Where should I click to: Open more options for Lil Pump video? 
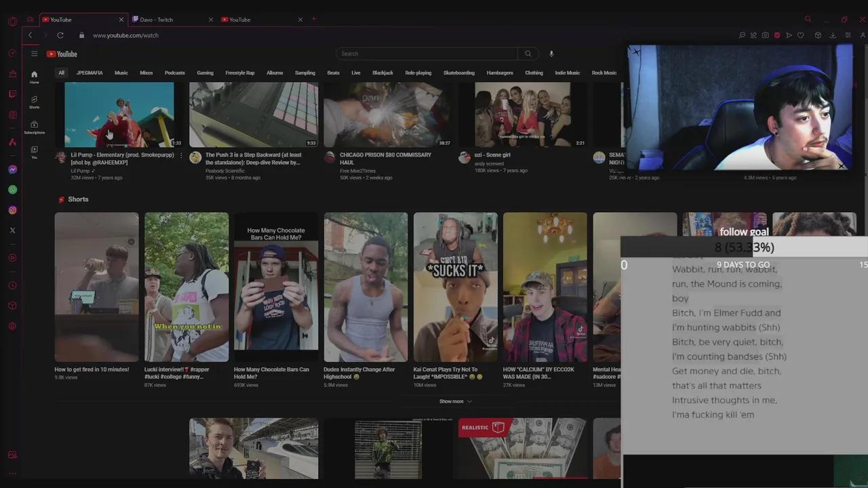point(181,155)
